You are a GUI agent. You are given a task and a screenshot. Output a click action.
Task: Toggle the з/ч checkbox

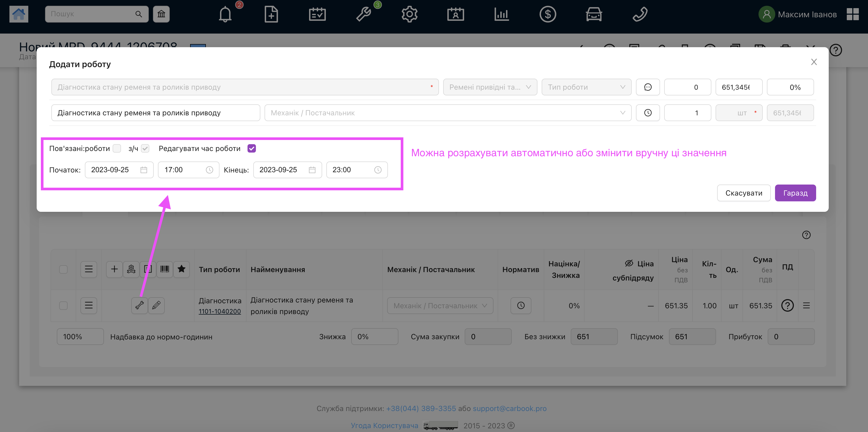(x=145, y=148)
